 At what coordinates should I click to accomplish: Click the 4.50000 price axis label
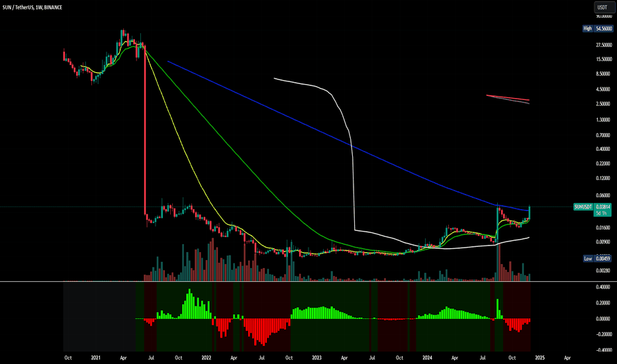(603, 89)
